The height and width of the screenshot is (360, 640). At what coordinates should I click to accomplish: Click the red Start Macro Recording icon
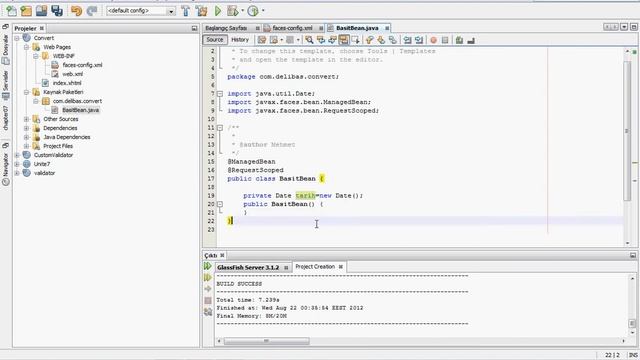(433, 40)
